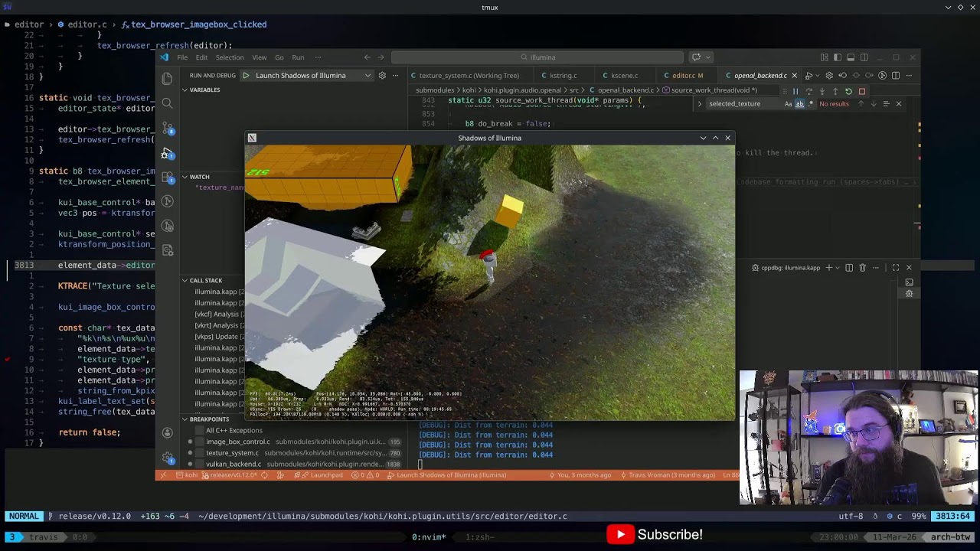The image size is (980, 551).
Task: Close the find widget
Action: [898, 104]
